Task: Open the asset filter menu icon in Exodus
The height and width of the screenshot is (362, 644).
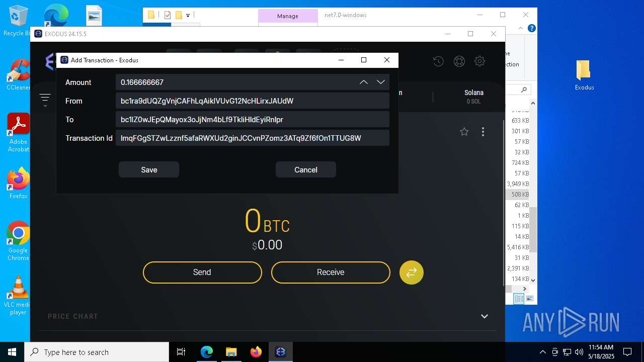Action: click(45, 99)
